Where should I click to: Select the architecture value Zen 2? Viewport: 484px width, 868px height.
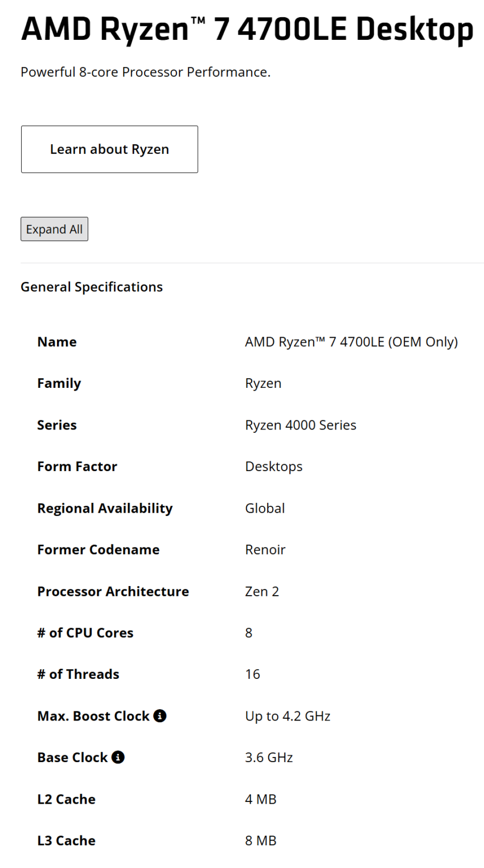coord(262,591)
